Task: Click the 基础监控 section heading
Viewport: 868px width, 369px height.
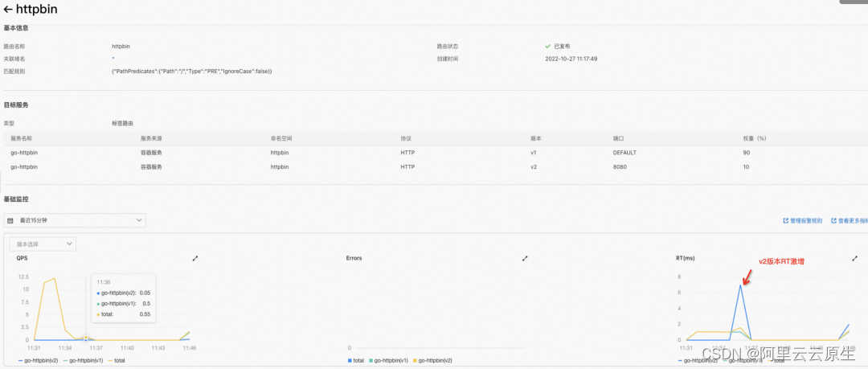Action: pyautogui.click(x=16, y=199)
